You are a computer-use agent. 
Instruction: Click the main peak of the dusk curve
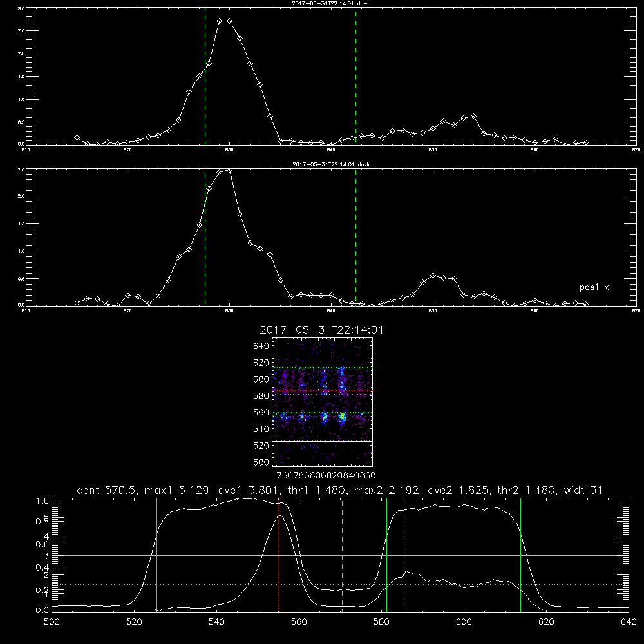(229, 170)
